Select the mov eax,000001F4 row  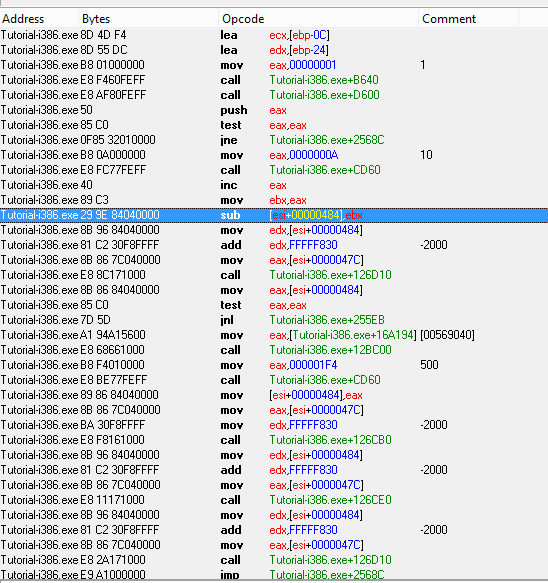click(x=274, y=365)
